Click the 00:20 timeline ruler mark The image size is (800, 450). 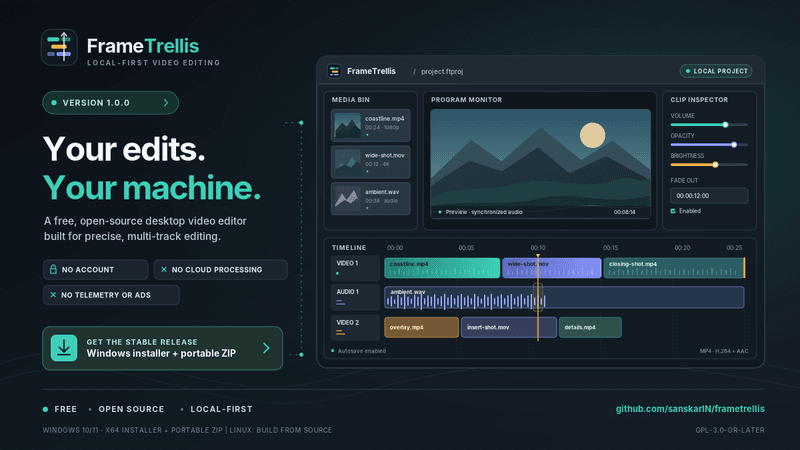pos(682,248)
